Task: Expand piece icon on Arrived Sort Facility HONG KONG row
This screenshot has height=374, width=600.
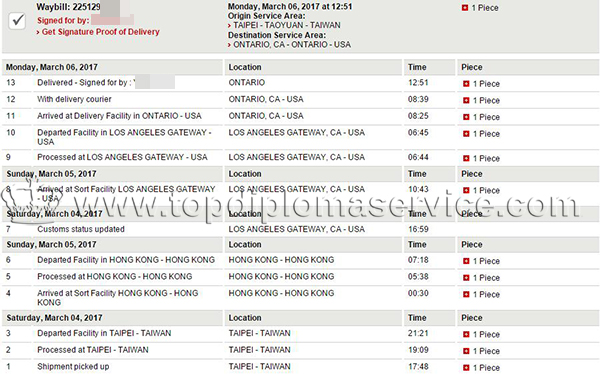Action: tap(466, 294)
